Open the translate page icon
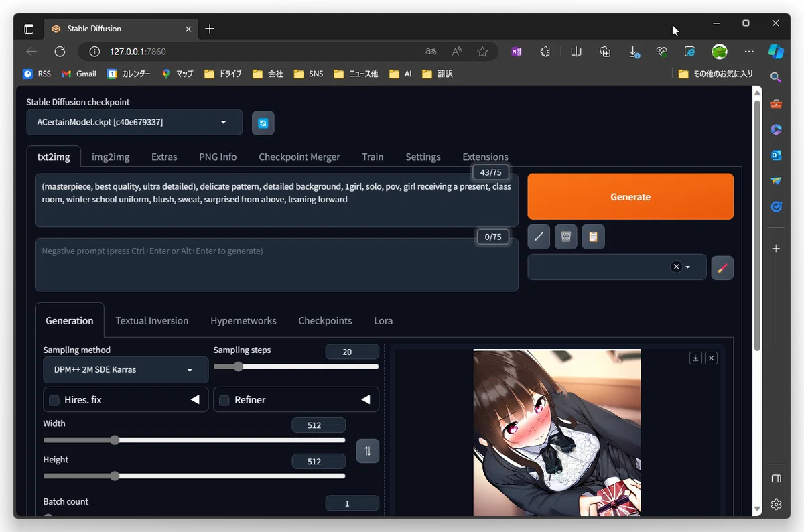Image resolution: width=804 pixels, height=532 pixels. pyautogui.click(x=431, y=52)
